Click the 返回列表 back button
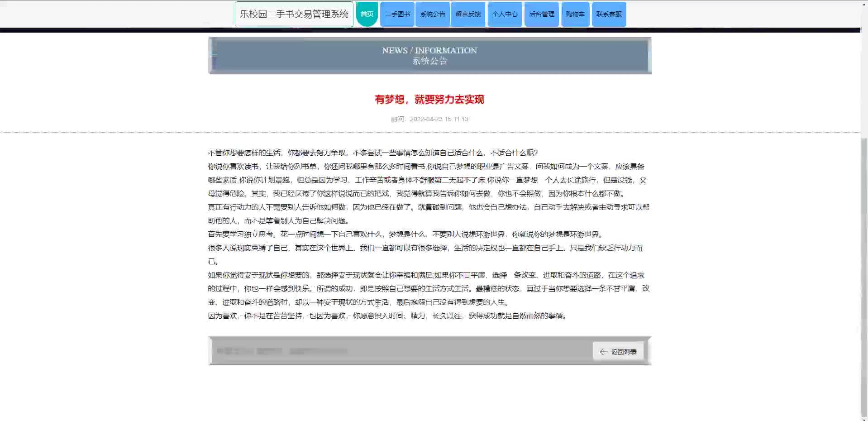 (618, 351)
